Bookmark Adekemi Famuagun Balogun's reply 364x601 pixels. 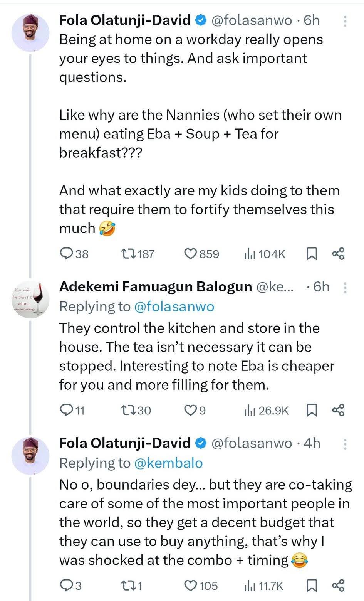pyautogui.click(x=311, y=410)
